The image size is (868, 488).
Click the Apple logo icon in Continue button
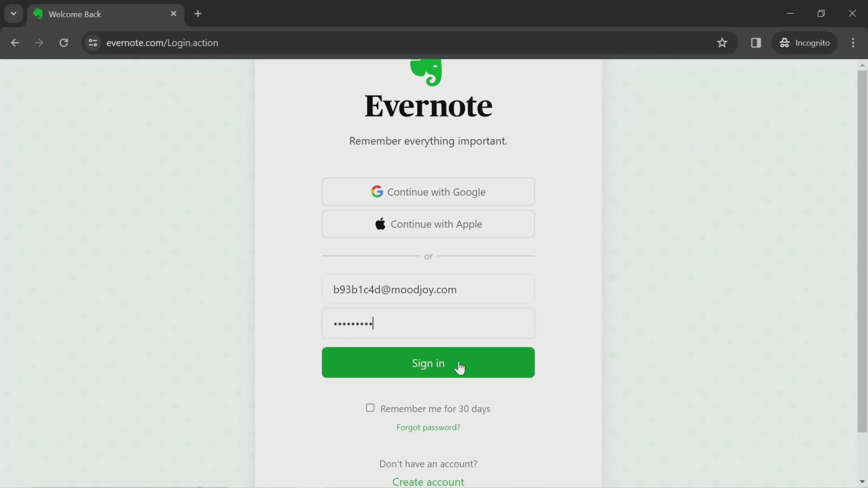[x=380, y=225]
